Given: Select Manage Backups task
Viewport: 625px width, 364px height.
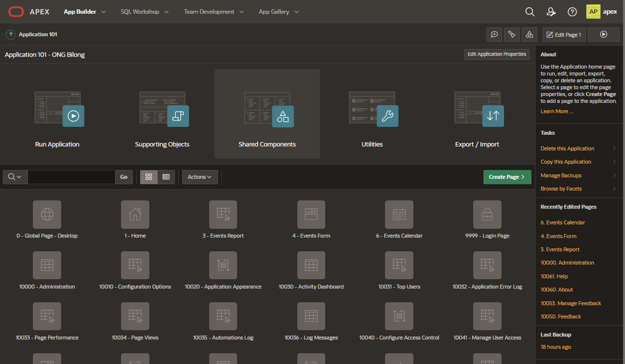Looking at the screenshot, I should 561,175.
